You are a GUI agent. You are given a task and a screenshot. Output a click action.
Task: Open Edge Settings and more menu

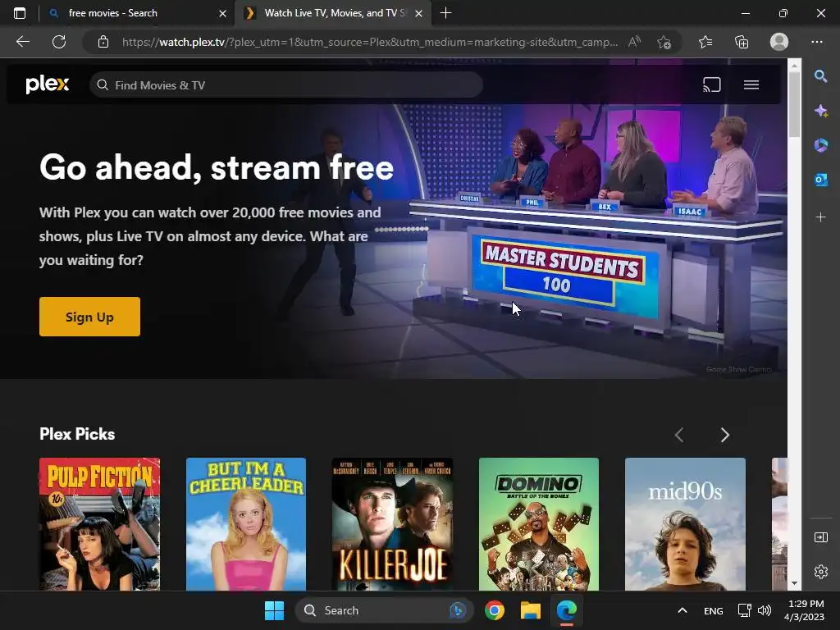point(816,42)
